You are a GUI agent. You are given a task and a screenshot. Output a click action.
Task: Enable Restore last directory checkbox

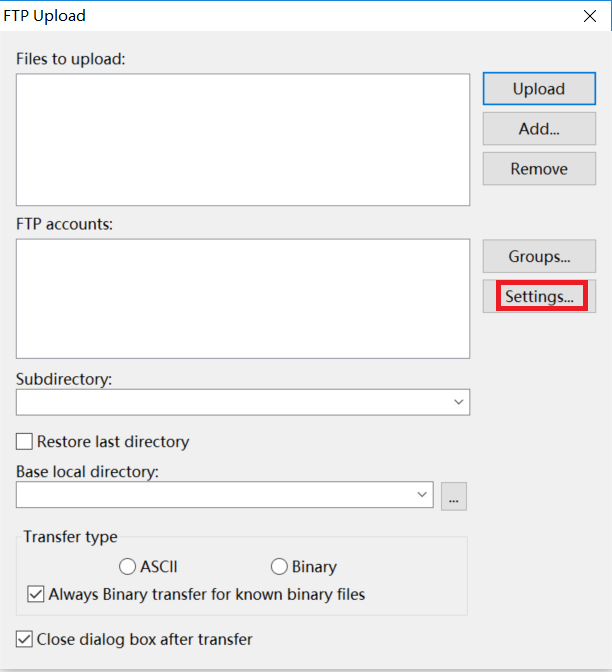24,442
